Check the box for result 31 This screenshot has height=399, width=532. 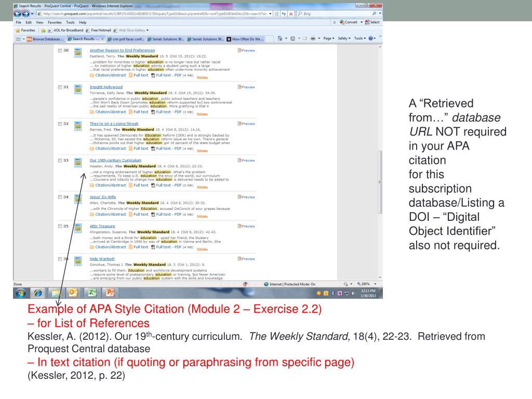tap(60, 87)
